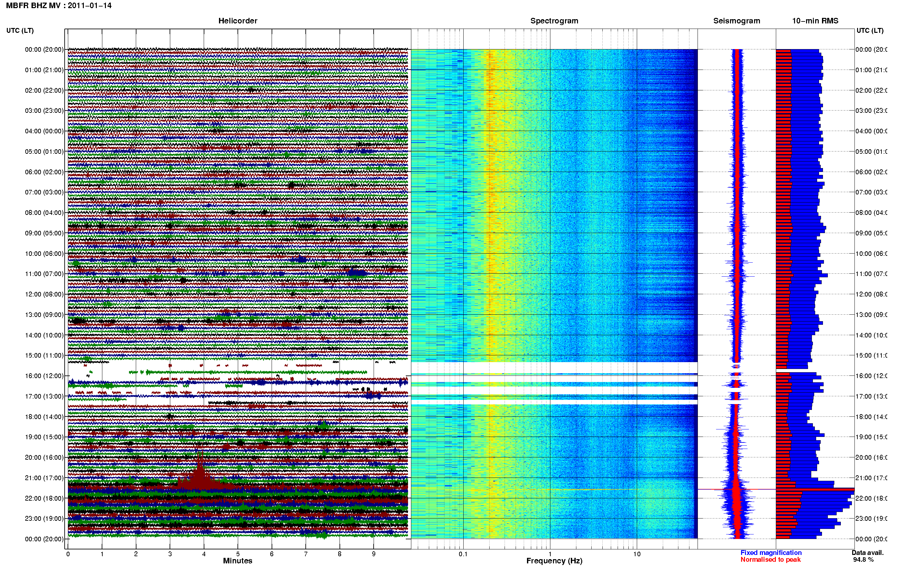Select the "Data avail." label
The width and height of the screenshot is (924, 578).
(867, 552)
